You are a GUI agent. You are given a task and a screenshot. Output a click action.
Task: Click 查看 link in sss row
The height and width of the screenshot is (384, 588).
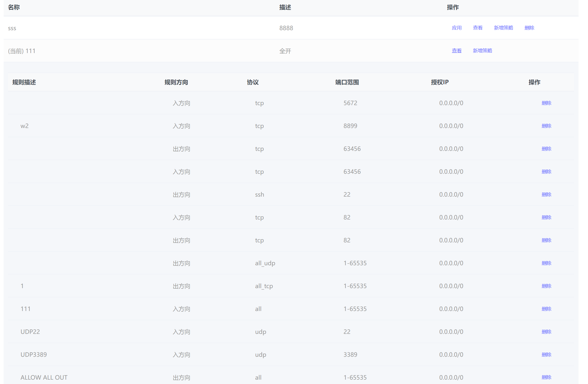point(478,28)
